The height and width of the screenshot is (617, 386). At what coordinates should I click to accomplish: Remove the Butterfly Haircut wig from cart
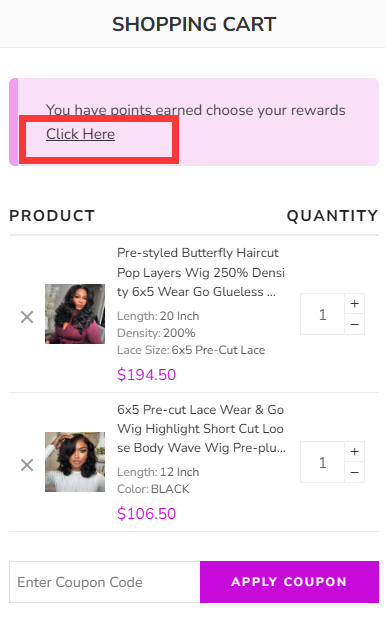[27, 317]
